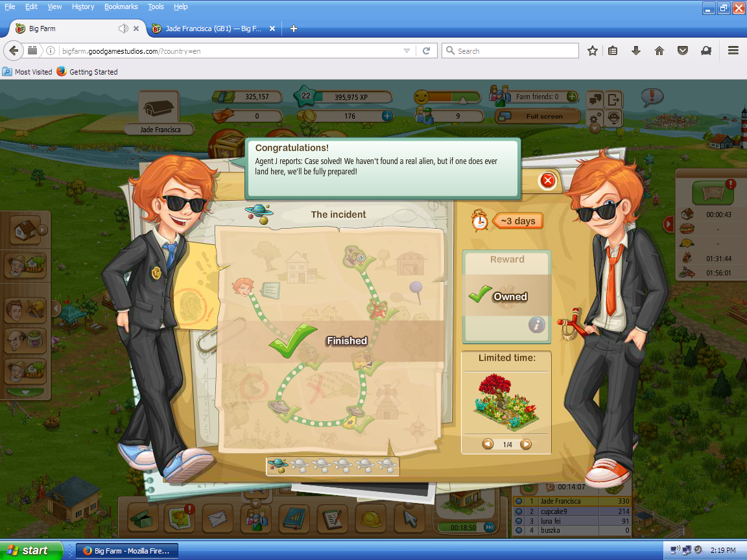The image size is (747, 560).
Task: Switch to Jade Francisca (GB1) tab
Action: (x=213, y=29)
